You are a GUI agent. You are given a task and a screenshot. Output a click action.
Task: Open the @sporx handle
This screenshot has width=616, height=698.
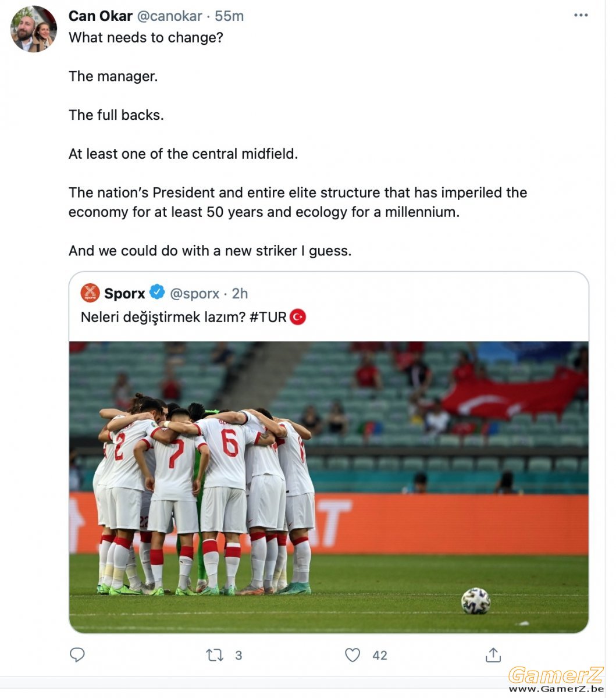tap(194, 293)
